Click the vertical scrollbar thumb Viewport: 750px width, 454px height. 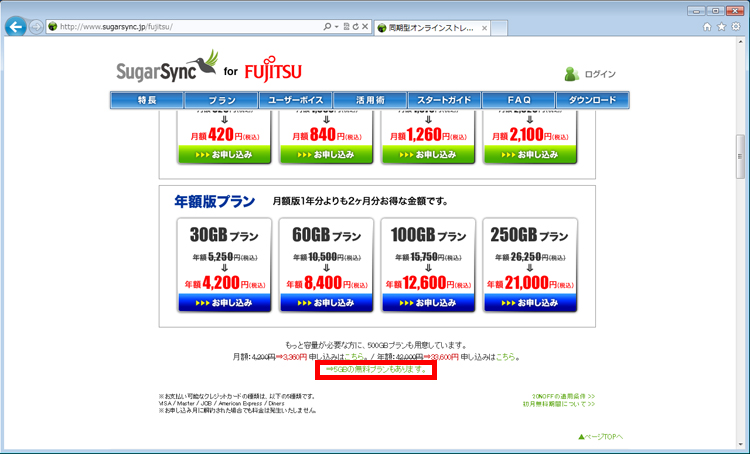pyautogui.click(x=740, y=157)
